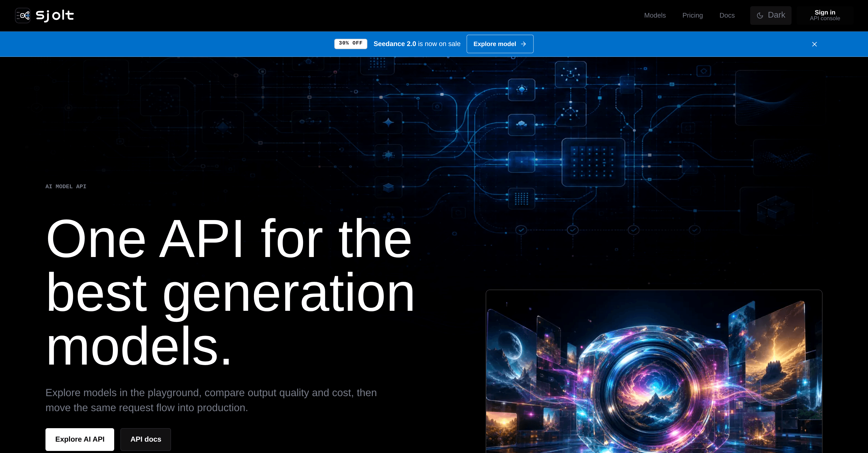Go to the Pricing page
This screenshot has width=868, height=453.
(692, 16)
